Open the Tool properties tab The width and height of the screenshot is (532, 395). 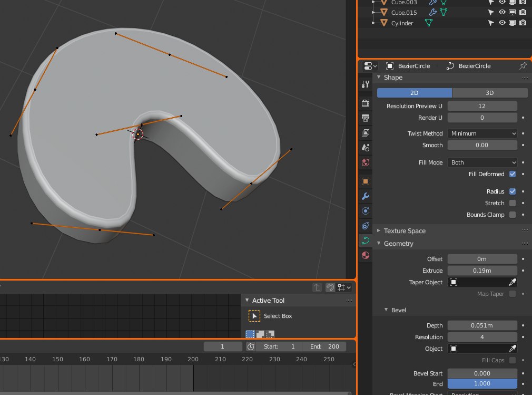click(x=366, y=84)
